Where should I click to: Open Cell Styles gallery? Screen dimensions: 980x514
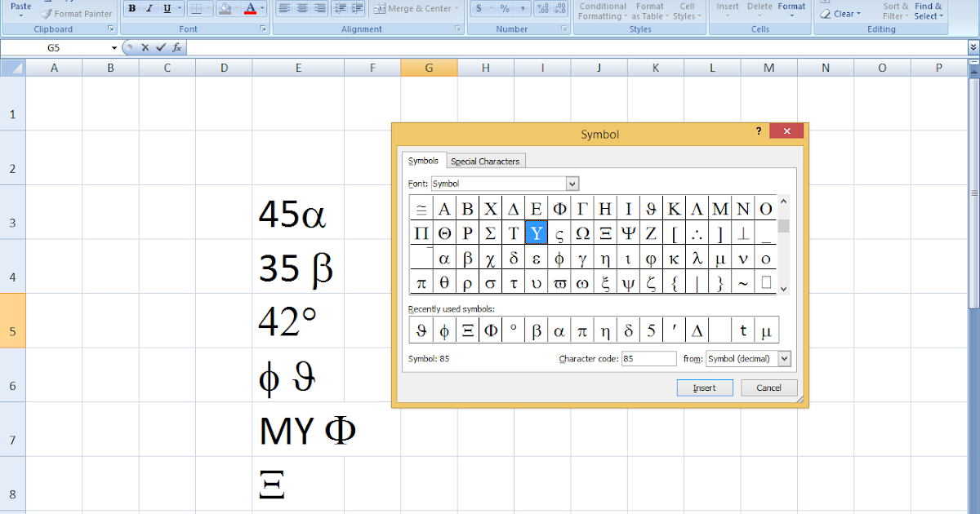click(x=687, y=11)
